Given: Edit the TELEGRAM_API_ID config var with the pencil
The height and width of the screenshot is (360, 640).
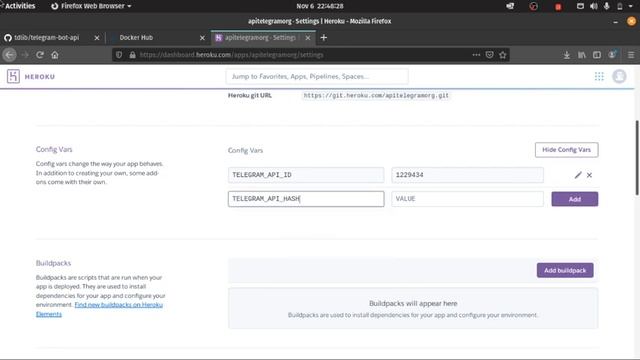Looking at the screenshot, I should pyautogui.click(x=578, y=175).
